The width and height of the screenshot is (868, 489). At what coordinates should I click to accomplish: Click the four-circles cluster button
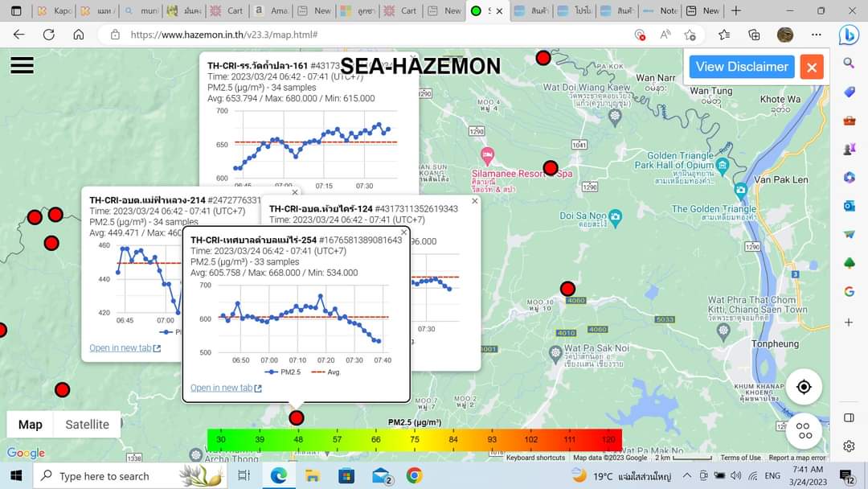click(x=804, y=430)
